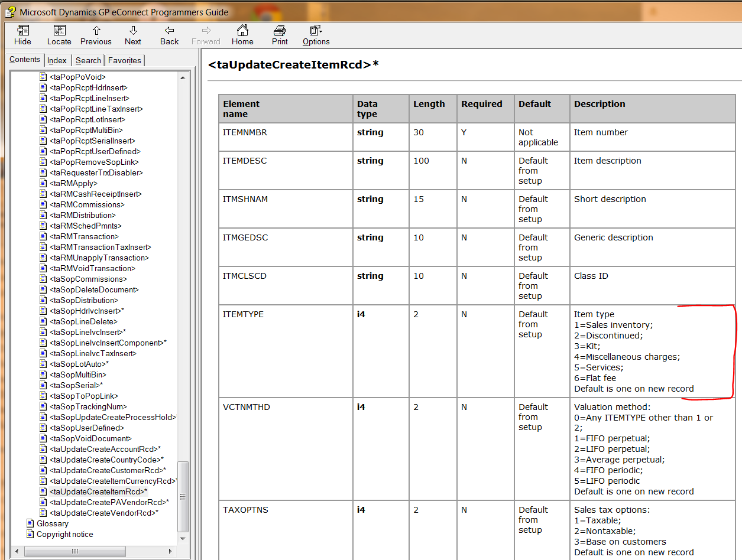Select taUpdateCreateItemRcd in the contents tree
This screenshot has height=560, width=742.
click(x=99, y=491)
